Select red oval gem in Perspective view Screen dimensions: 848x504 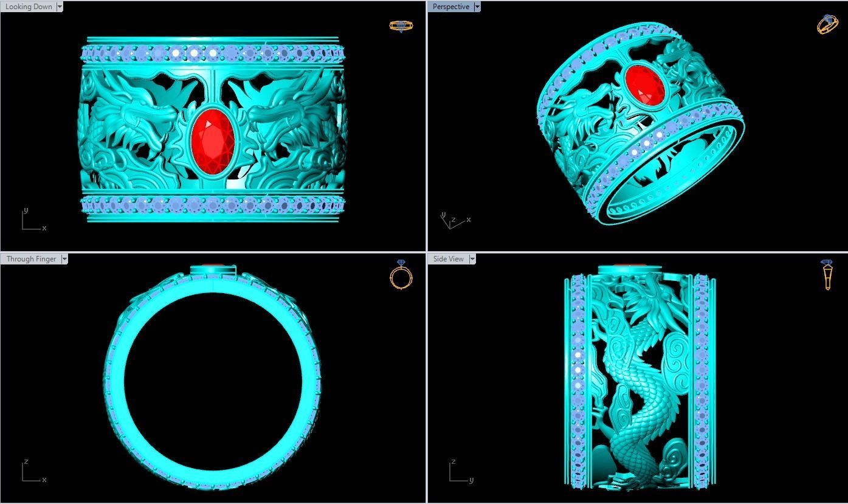[x=646, y=85]
